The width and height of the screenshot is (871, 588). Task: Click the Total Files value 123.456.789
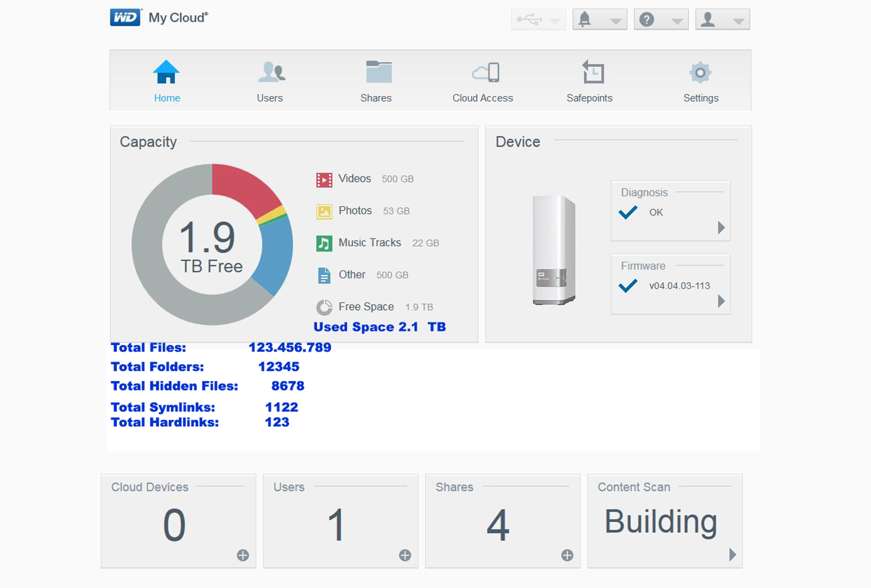click(x=290, y=347)
